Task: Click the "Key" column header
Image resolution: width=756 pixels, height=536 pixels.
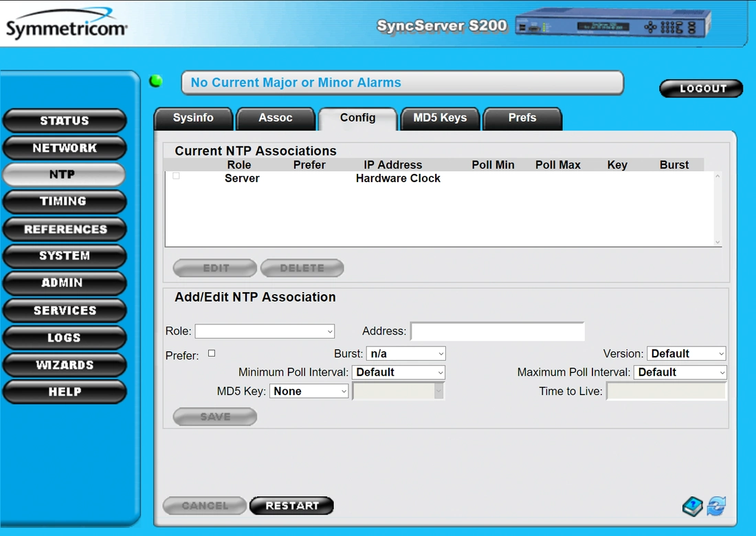Action: tap(617, 165)
